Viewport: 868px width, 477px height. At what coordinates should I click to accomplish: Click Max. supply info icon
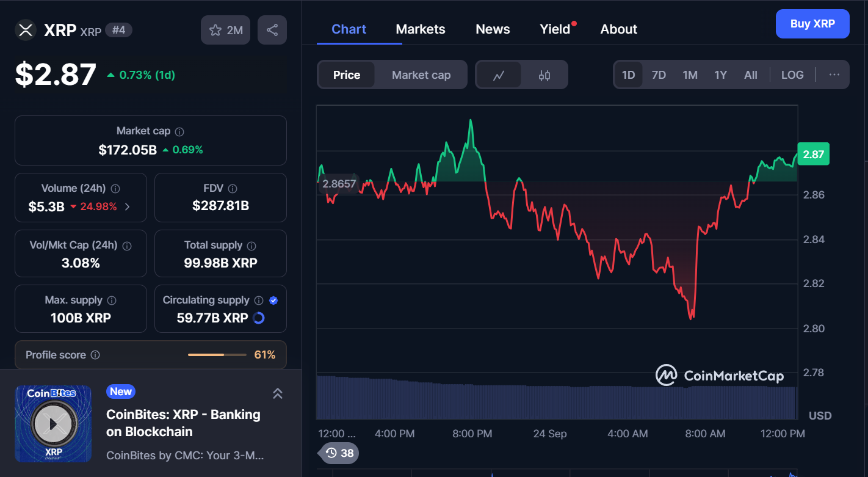pos(112,300)
